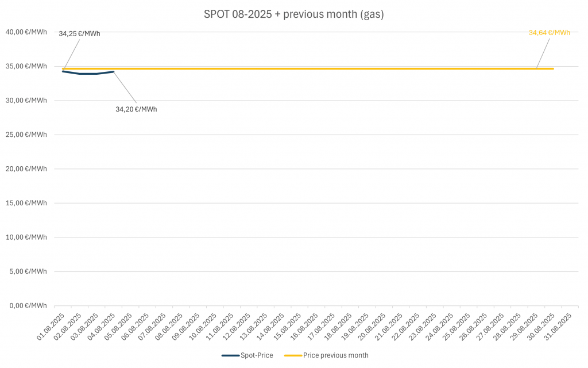Click the yellow legend line marker
The width and height of the screenshot is (588, 368).
click(292, 355)
